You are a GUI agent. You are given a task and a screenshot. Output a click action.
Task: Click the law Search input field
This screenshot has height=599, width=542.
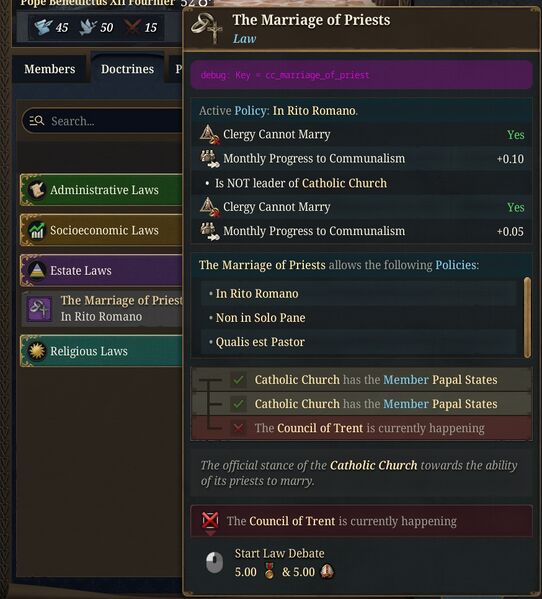coord(102,121)
